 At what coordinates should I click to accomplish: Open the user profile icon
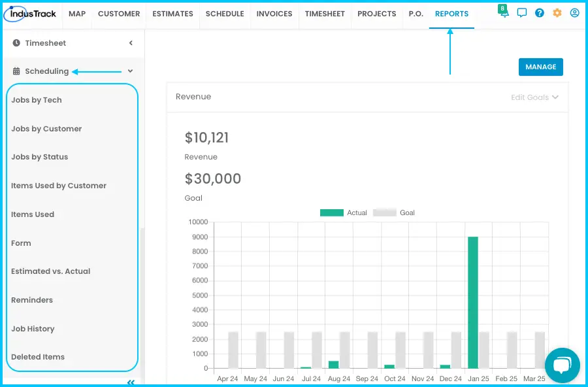coord(574,13)
